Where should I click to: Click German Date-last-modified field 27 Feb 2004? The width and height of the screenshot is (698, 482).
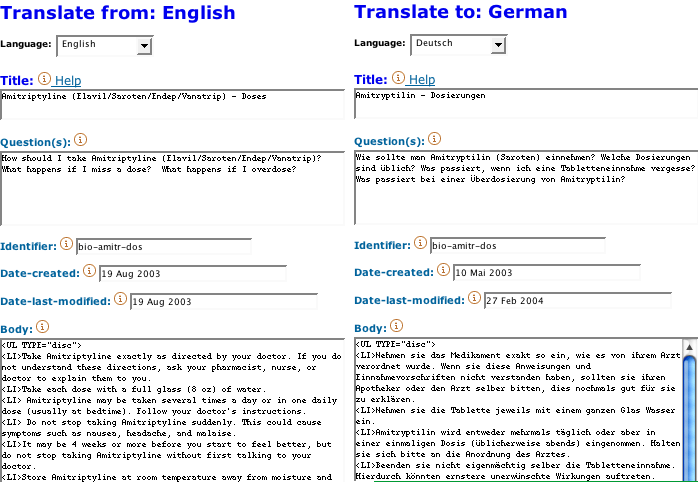tap(578, 300)
